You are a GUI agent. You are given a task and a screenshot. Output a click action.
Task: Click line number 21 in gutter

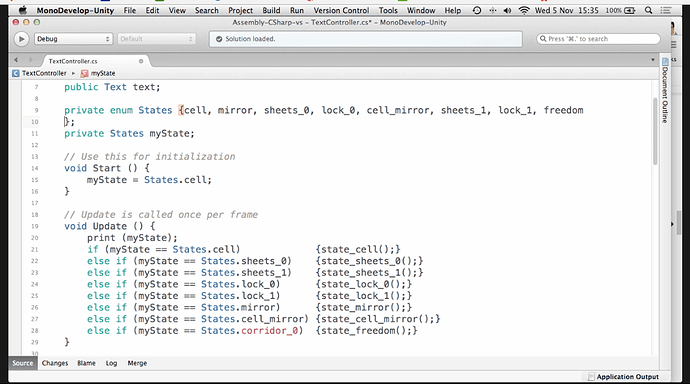tap(34, 249)
